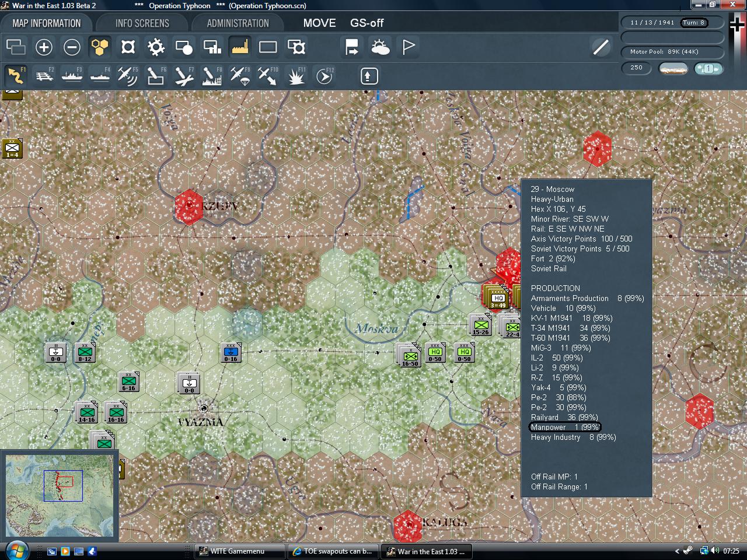Switch to WITE Gamemenu taskbar window
The width and height of the screenshot is (747, 560).
click(239, 551)
